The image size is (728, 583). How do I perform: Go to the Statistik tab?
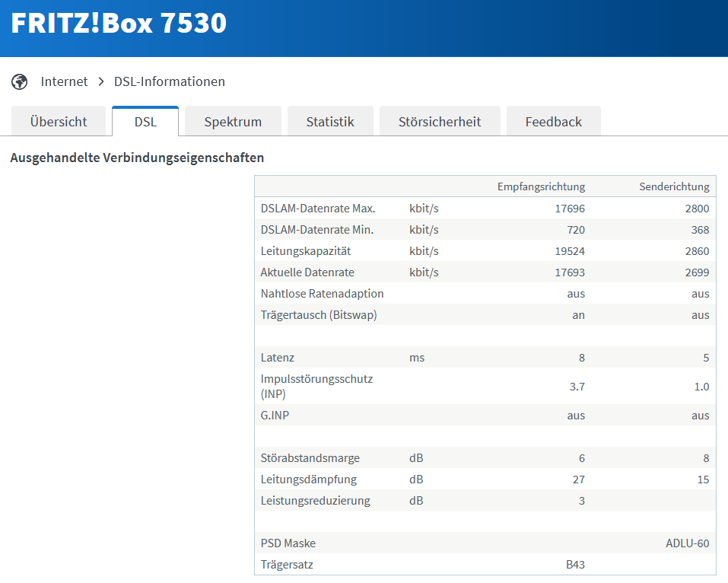(x=330, y=122)
